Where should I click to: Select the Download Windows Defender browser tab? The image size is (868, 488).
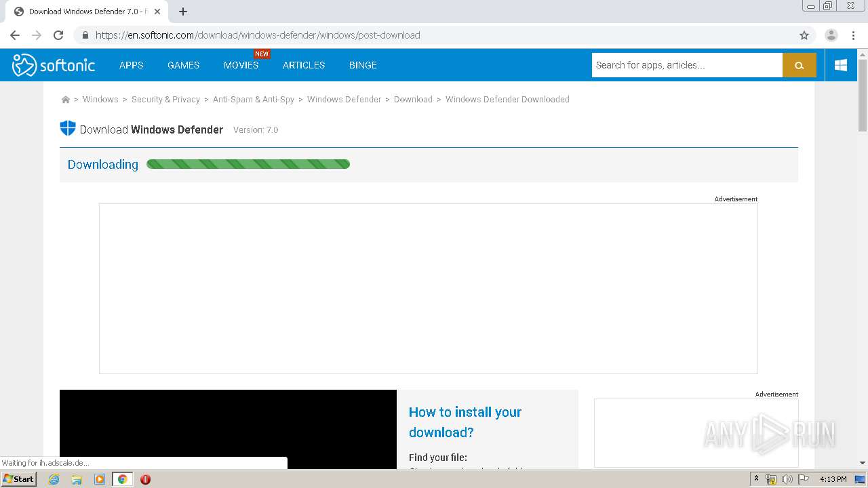point(87,12)
